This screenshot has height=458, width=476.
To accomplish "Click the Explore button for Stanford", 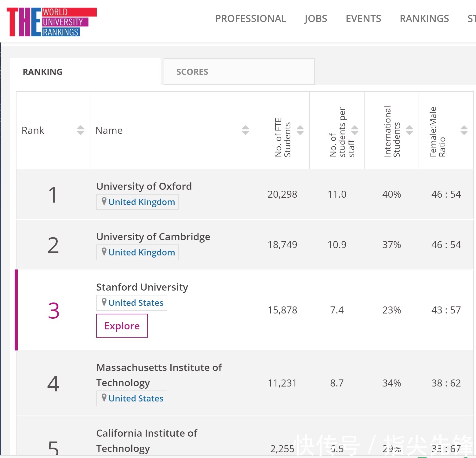I will [122, 326].
